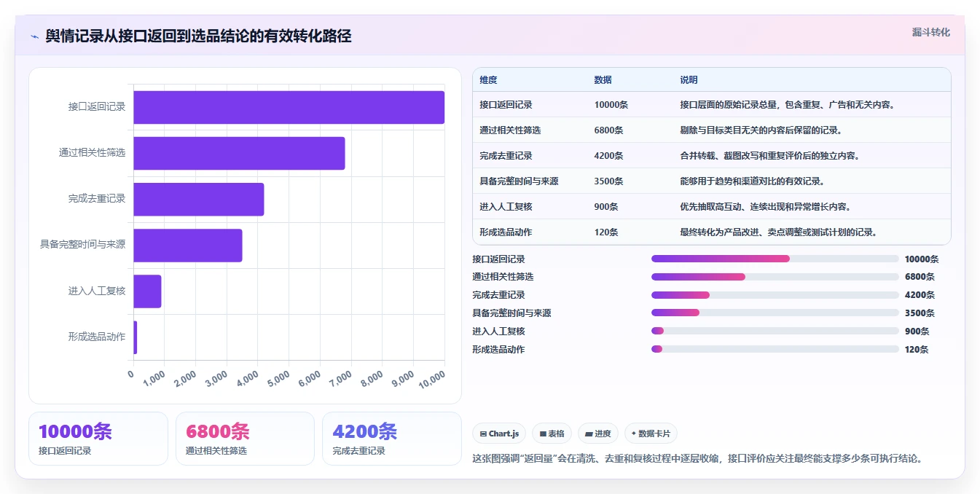This screenshot has width=980, height=494.
Task: Click table cell 120条
Action: click(606, 232)
